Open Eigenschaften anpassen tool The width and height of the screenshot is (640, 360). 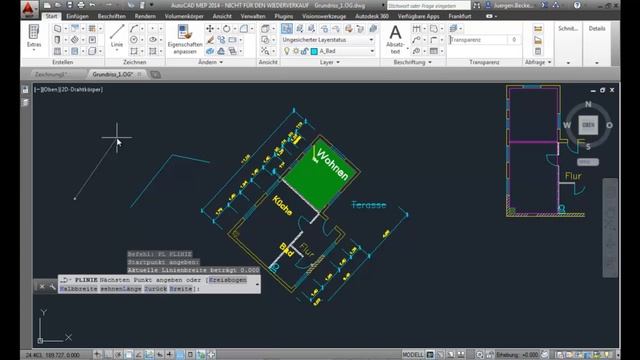pos(185,39)
